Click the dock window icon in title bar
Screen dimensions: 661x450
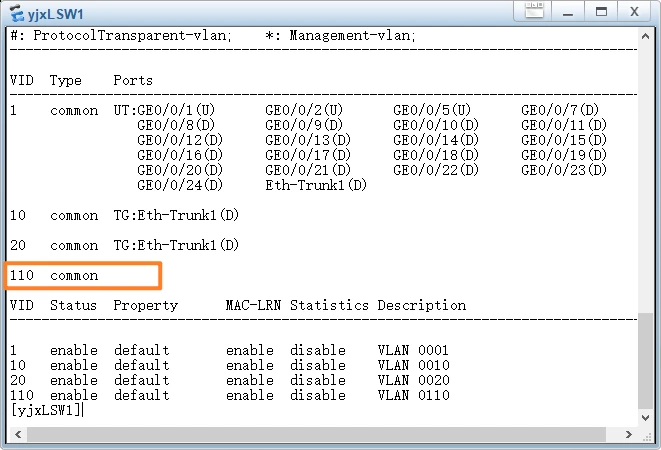click(541, 12)
